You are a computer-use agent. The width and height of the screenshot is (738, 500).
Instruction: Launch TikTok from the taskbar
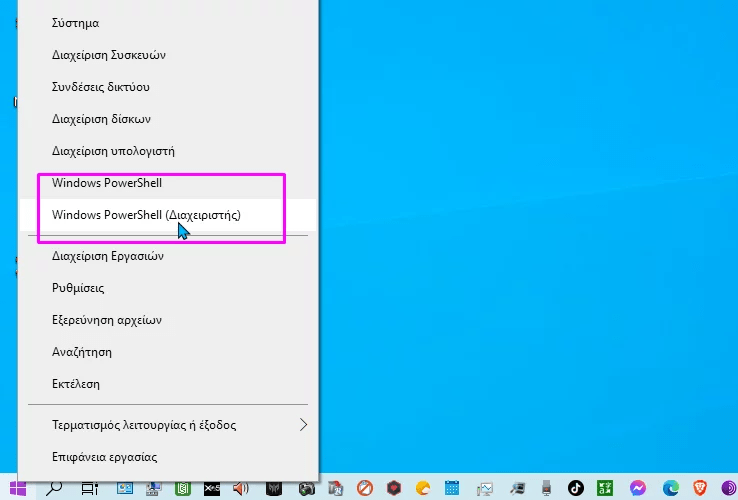pyautogui.click(x=576, y=488)
